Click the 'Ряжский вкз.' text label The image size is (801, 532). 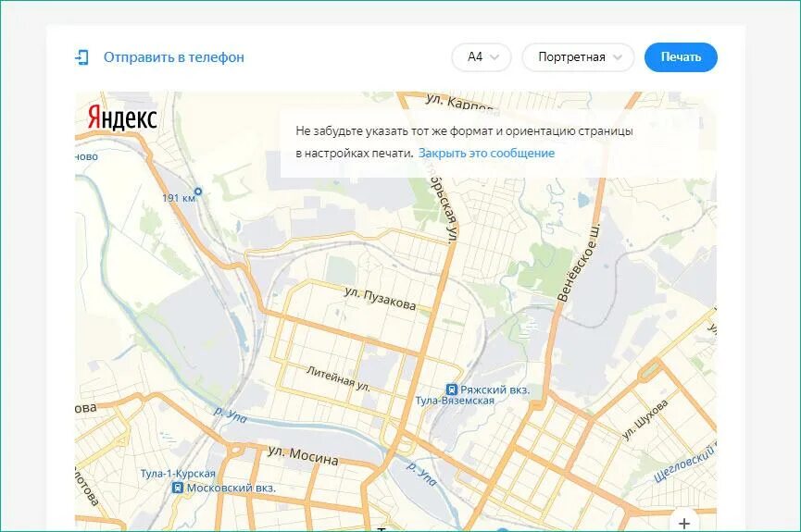click(x=495, y=390)
